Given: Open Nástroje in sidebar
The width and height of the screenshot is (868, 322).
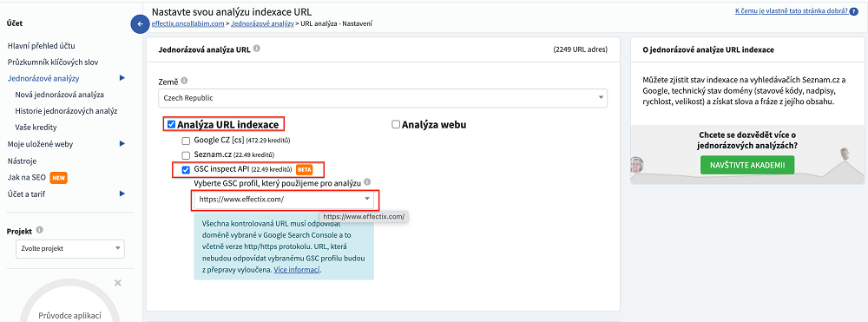Looking at the screenshot, I should 23,161.
